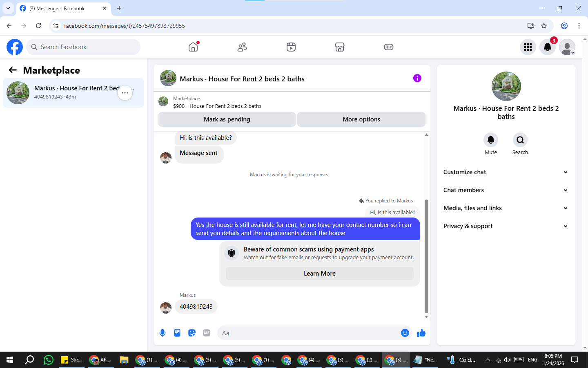The height and width of the screenshot is (368, 588).
Task: Go back using Marketplace back arrow
Action: tap(13, 70)
